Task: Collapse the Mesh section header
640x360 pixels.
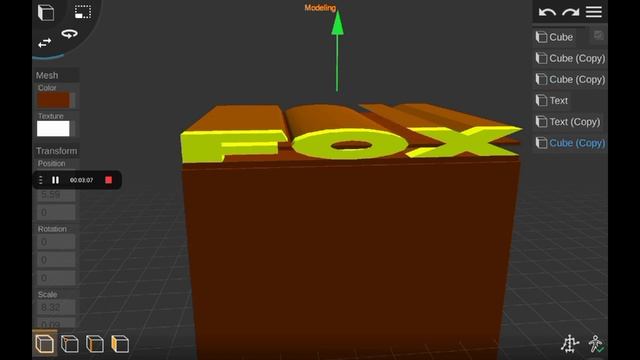Action: [56, 75]
